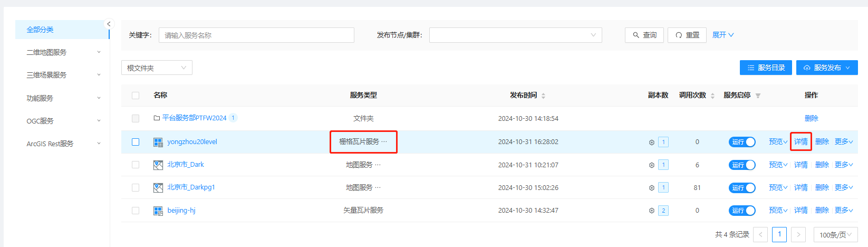Click the replica gear icon in beijing-hj row
Screen dimensions: 868x247
coord(652,211)
